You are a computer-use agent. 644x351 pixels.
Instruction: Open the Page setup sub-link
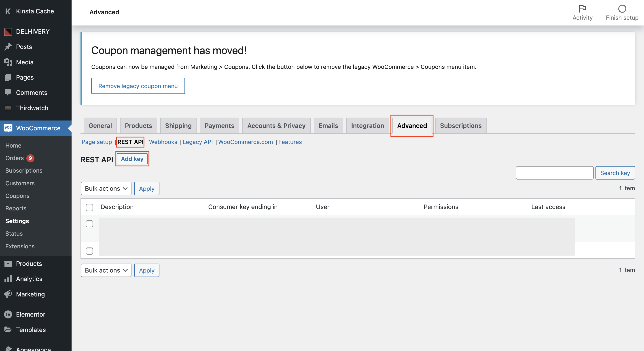coord(97,142)
